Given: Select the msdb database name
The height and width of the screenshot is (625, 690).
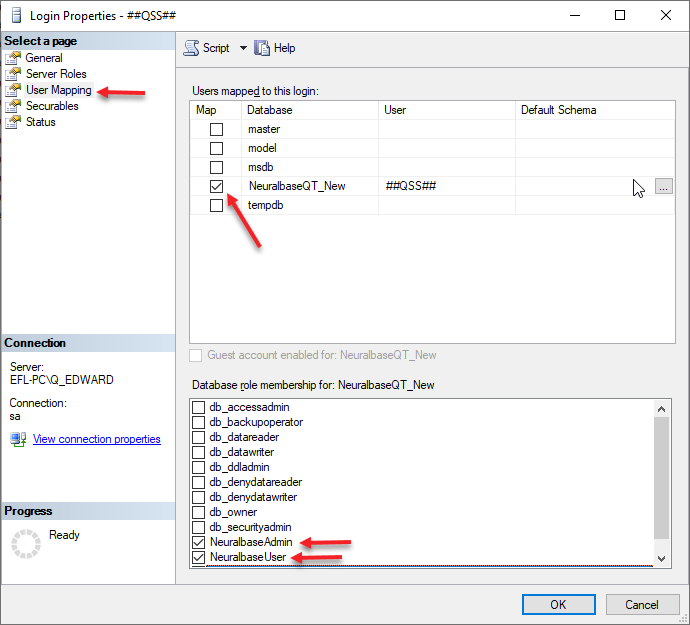Looking at the screenshot, I should [261, 167].
